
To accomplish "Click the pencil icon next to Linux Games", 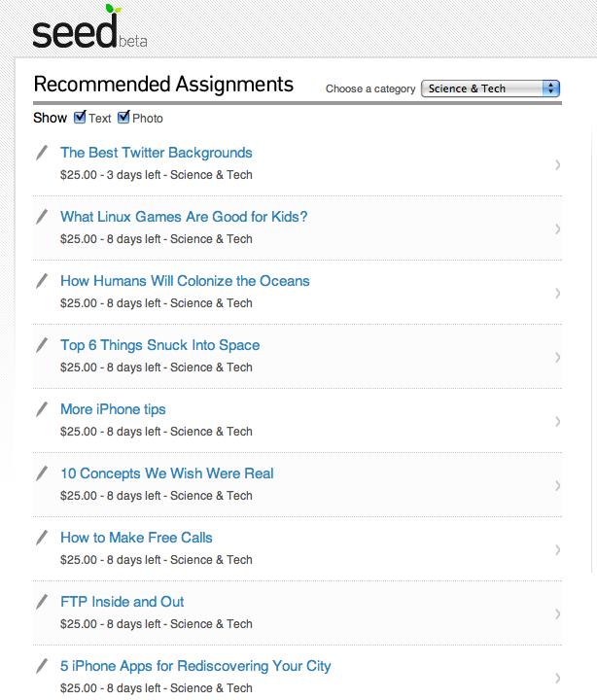I will coord(42,217).
